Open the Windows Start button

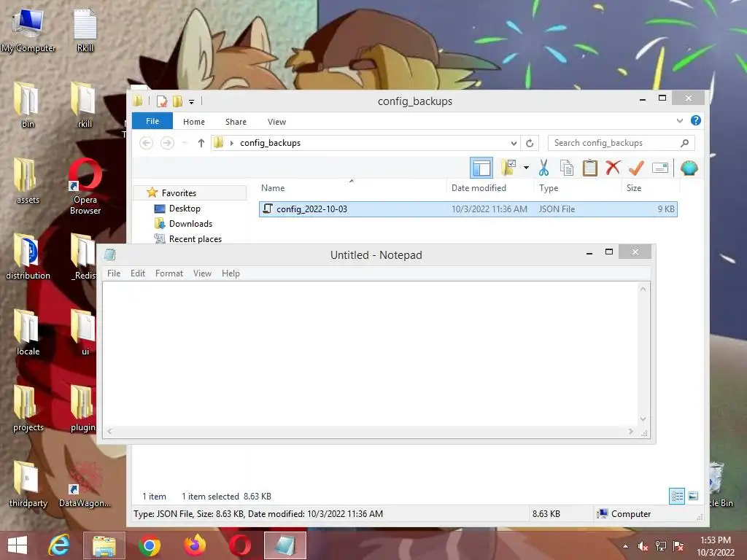click(18, 545)
